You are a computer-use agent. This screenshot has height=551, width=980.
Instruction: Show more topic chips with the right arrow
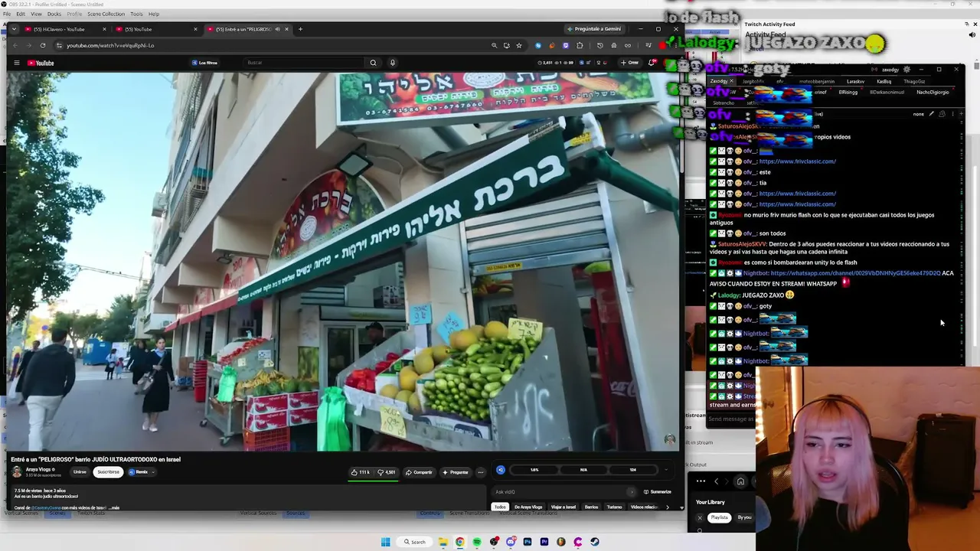[x=667, y=507]
